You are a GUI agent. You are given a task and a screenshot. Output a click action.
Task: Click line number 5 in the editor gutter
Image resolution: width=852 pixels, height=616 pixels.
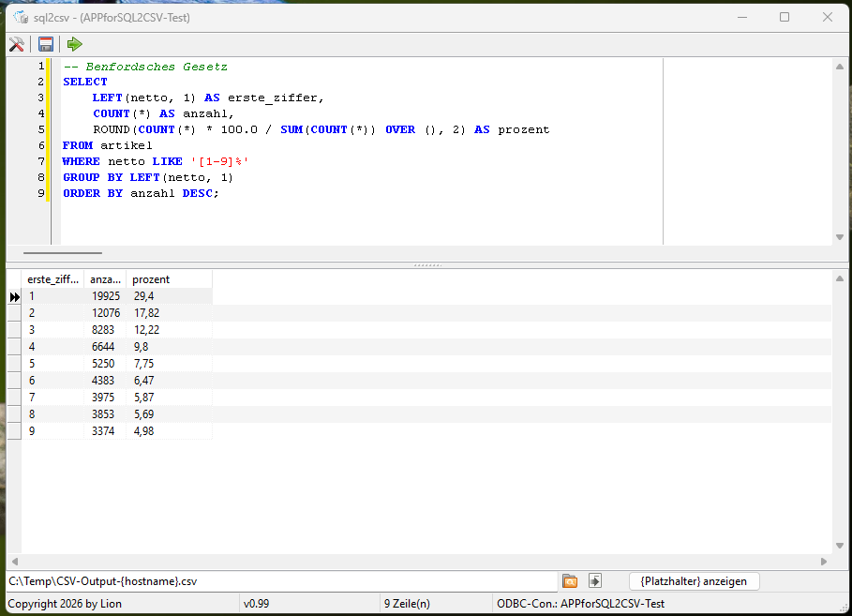tap(40, 129)
